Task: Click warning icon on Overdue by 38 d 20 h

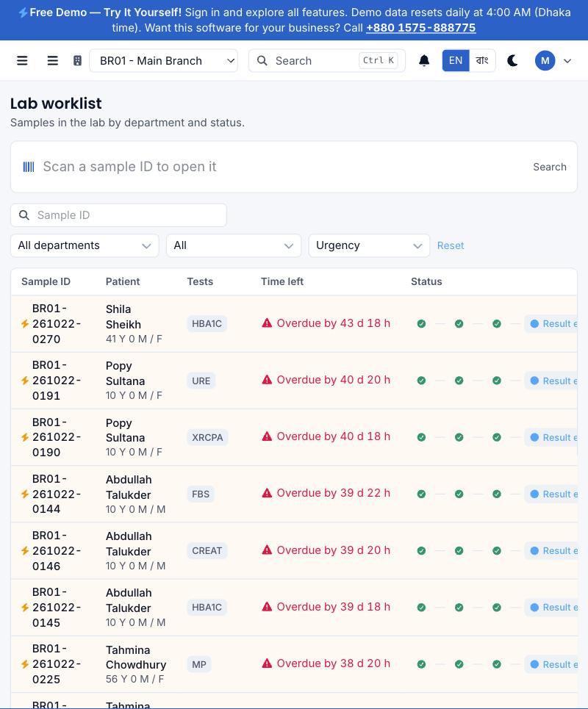Action: (x=267, y=663)
